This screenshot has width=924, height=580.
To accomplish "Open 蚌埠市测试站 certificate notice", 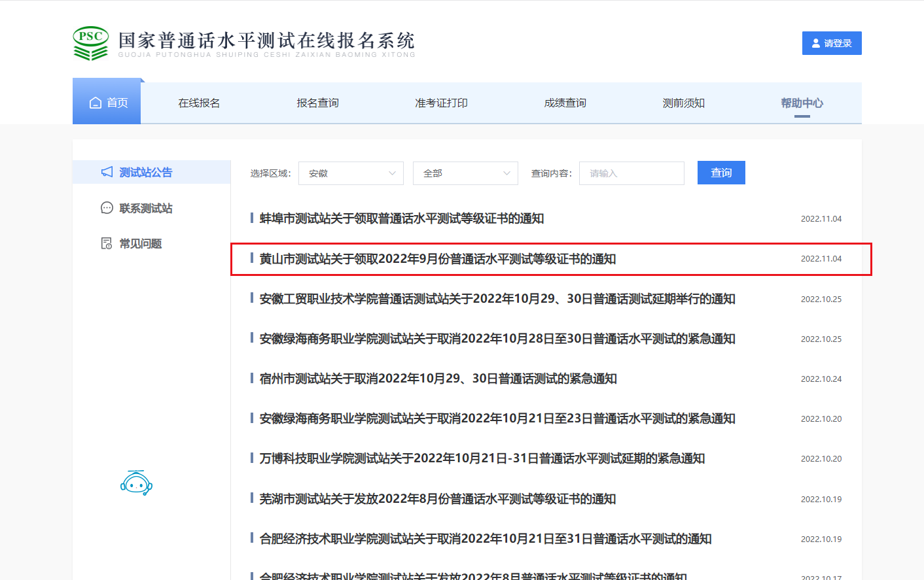I will click(x=401, y=218).
